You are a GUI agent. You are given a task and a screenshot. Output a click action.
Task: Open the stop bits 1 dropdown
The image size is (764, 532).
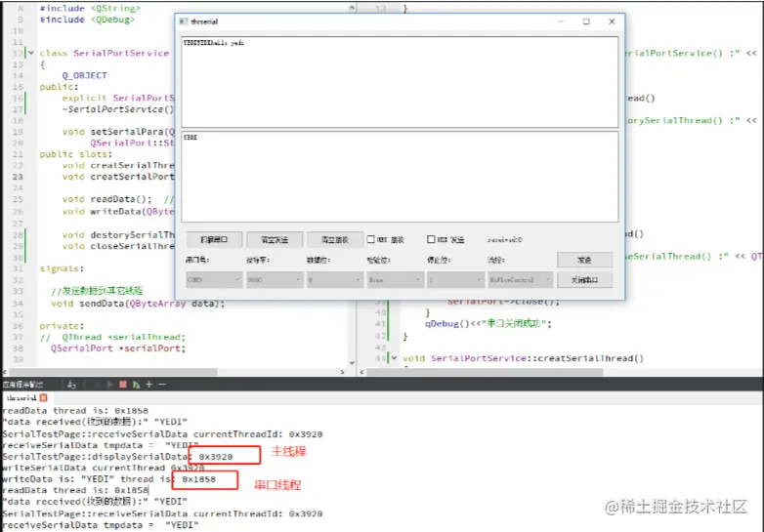(x=455, y=280)
